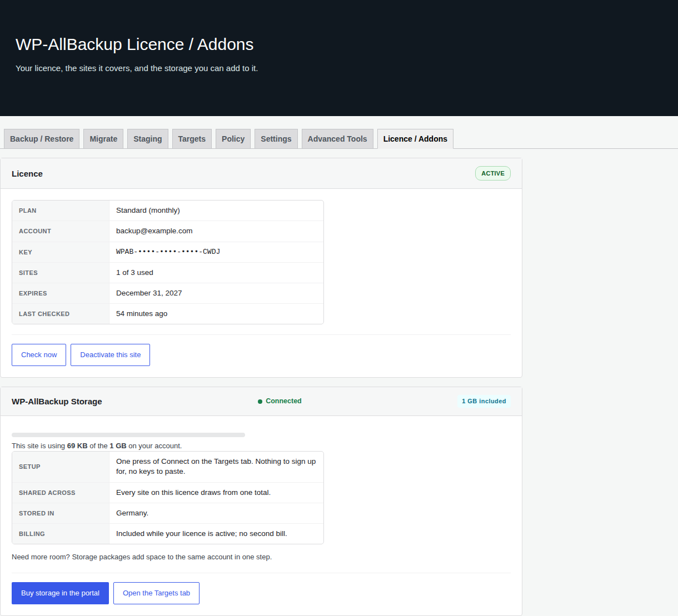Click the 54 minutes ago value
This screenshot has height=616, width=678.
pos(142,314)
